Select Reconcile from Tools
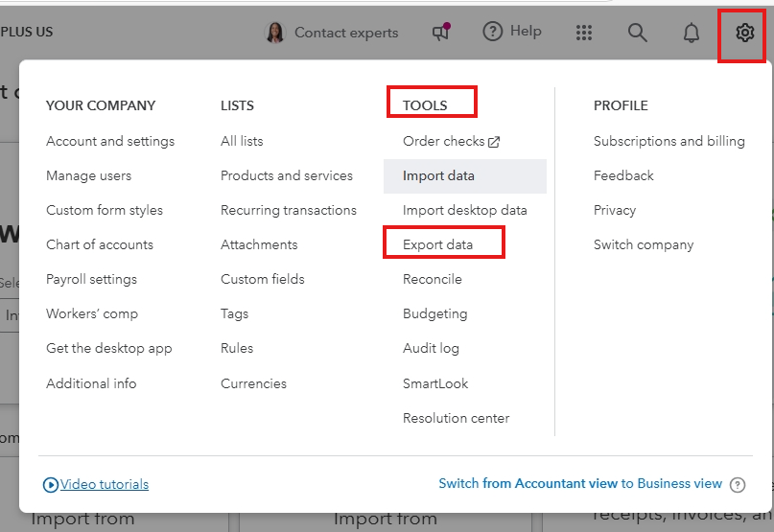The image size is (774, 532). (433, 279)
